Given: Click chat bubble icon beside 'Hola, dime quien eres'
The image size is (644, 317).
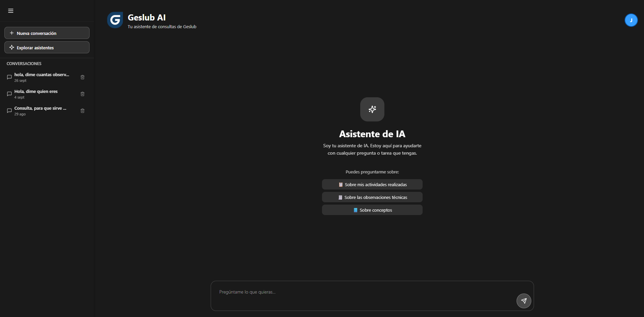Looking at the screenshot, I should click(9, 94).
